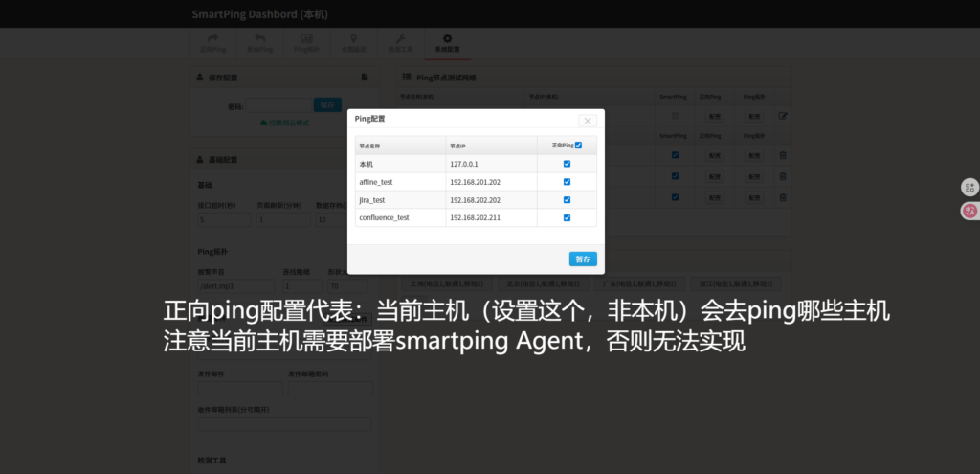
Task: Click the edit pencil icon in node table
Action: [x=782, y=116]
